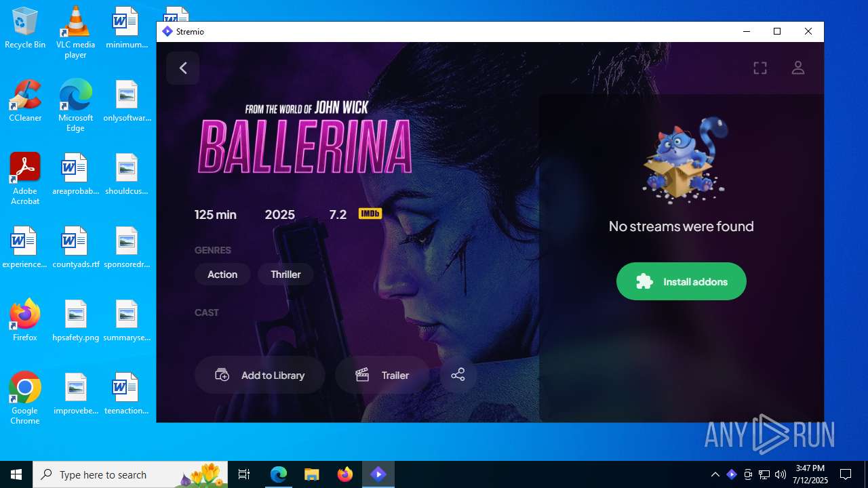This screenshot has height=488, width=868.
Task: Click Install addons button
Action: pos(681,281)
